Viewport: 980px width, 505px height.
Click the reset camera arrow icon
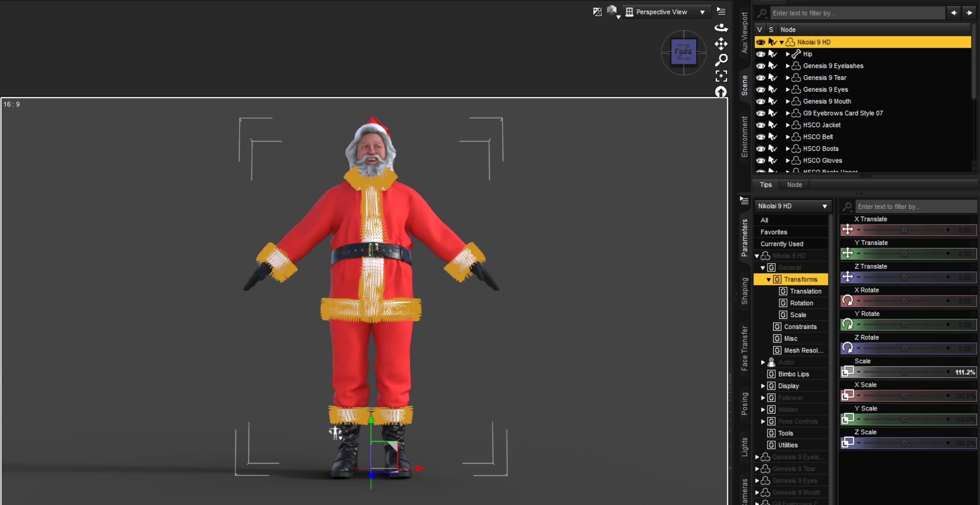[x=721, y=92]
